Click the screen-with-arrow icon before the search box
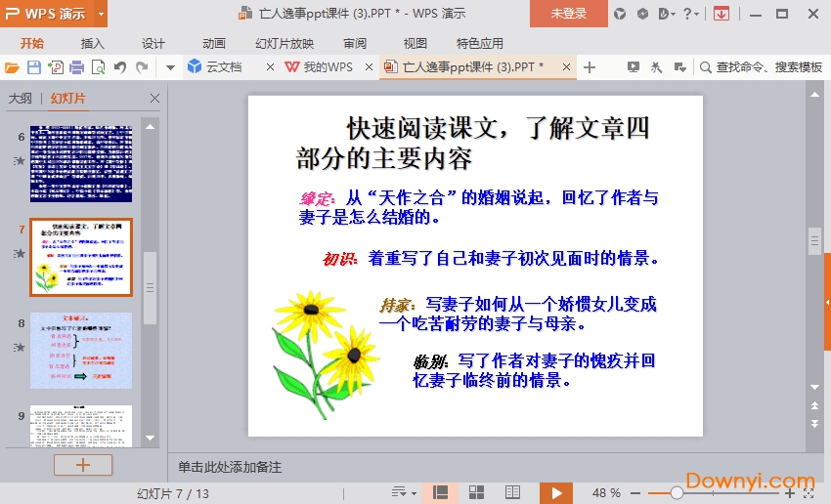The width and height of the screenshot is (831, 504). tap(680, 67)
